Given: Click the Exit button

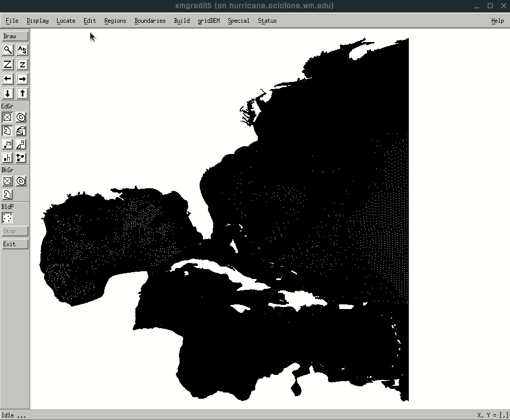Looking at the screenshot, I should point(15,244).
